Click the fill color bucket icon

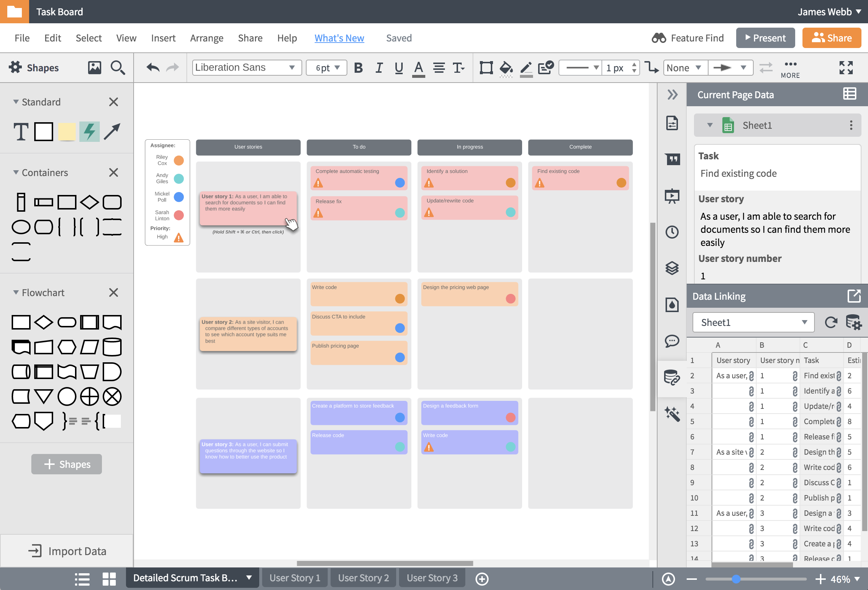[x=506, y=68]
